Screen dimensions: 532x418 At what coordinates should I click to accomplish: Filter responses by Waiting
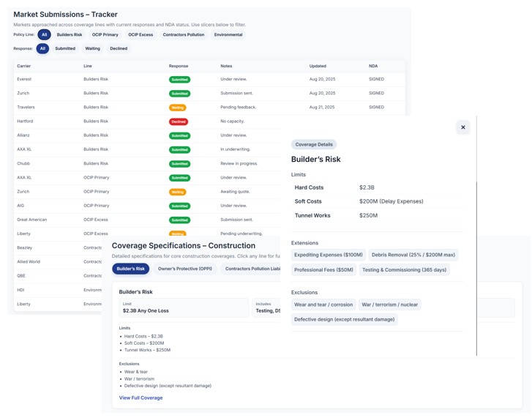tap(92, 48)
